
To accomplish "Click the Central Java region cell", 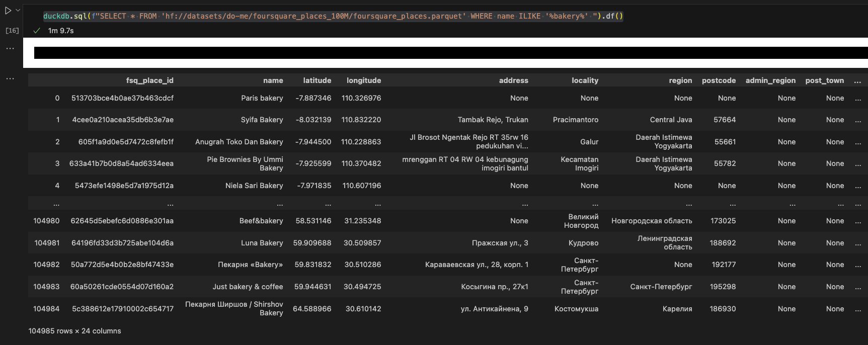I will [671, 120].
